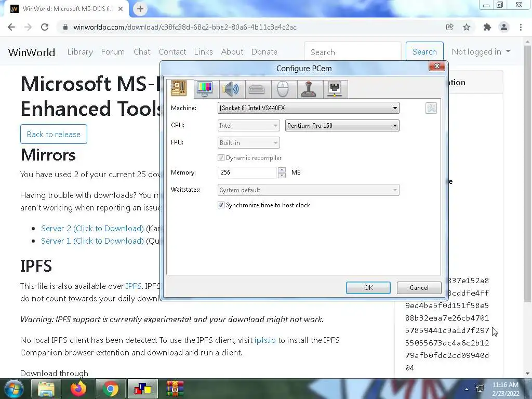Screen dimensions: 532x399
Task: Open the Mouse tab icon
Action: click(x=283, y=89)
